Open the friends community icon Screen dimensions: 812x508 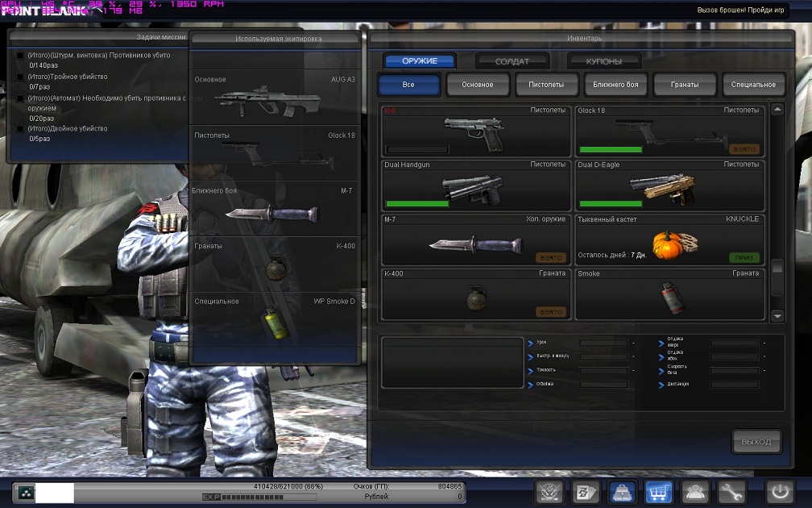(x=695, y=491)
